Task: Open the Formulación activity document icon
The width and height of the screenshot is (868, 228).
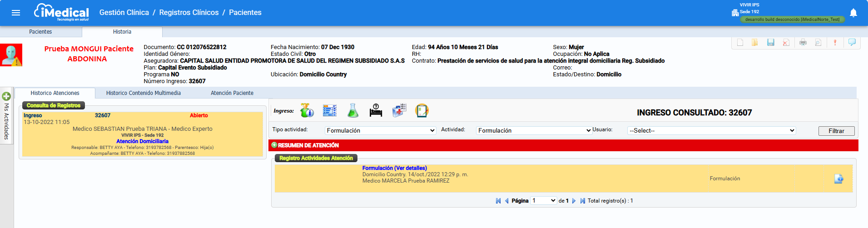Action: [838, 179]
